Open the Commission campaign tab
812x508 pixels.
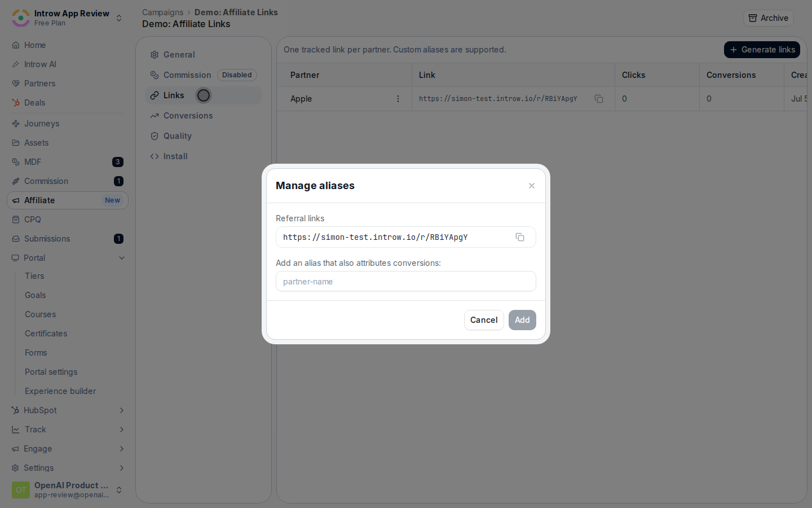204,75
